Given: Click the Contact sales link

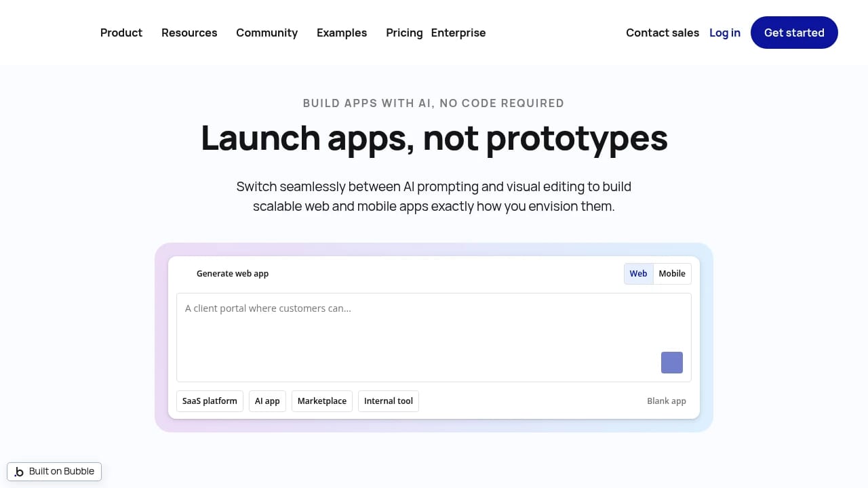Looking at the screenshot, I should (x=663, y=33).
